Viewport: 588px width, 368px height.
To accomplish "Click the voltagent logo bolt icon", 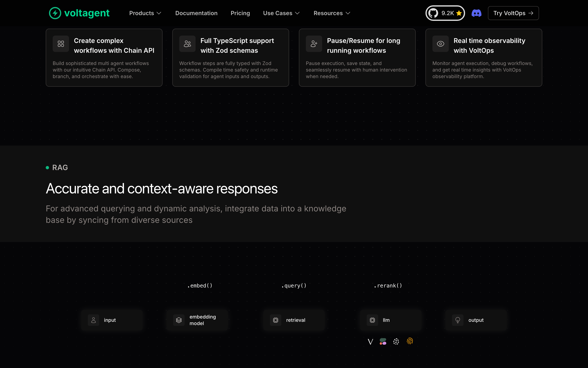I will click(x=55, y=13).
